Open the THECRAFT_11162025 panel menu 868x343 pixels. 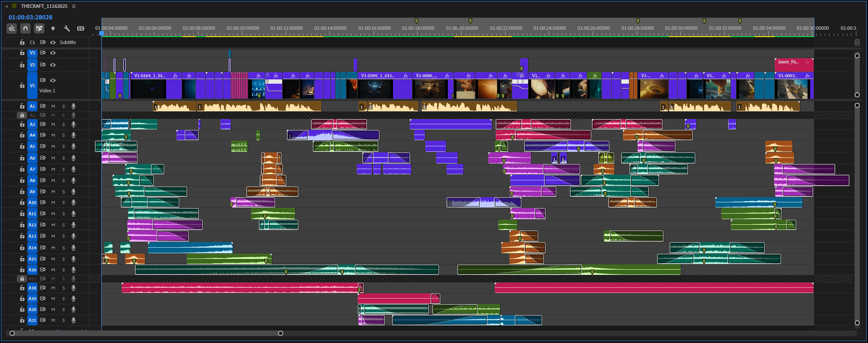[74, 6]
